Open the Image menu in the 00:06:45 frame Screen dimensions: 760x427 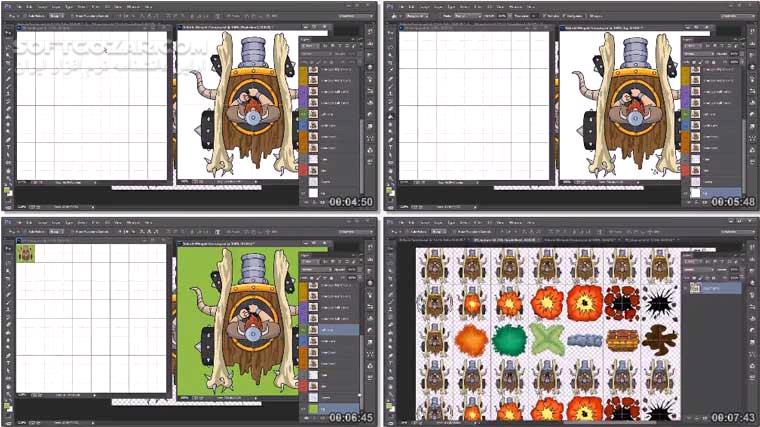pyautogui.click(x=43, y=223)
